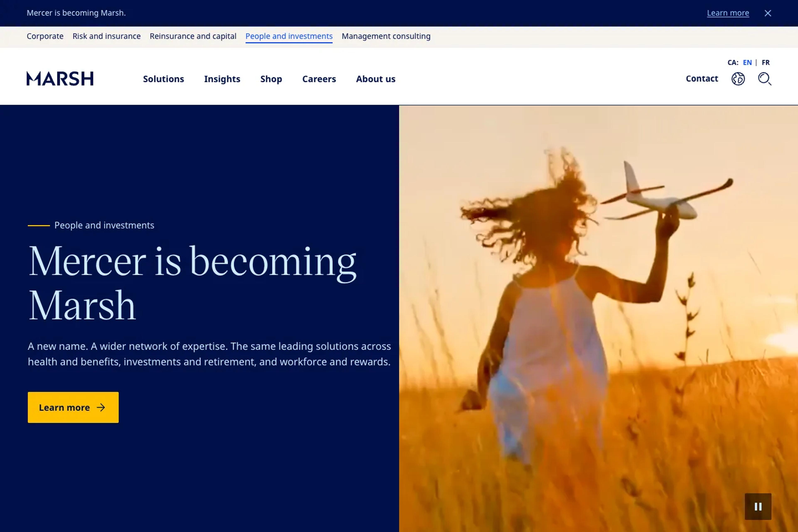Viewport: 798px width, 532px height.
Task: Open Management consulting tab
Action: [x=386, y=36]
